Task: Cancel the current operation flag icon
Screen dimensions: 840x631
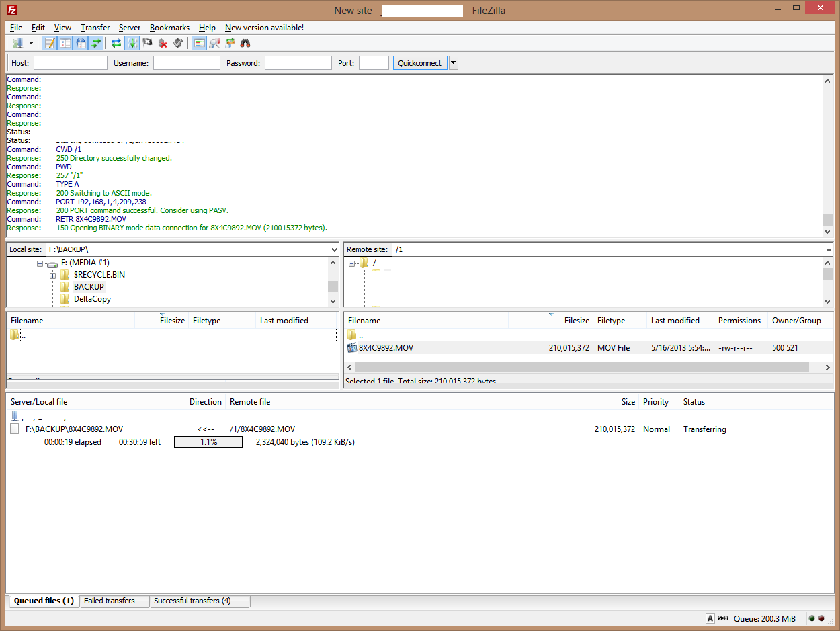Action: click(147, 43)
